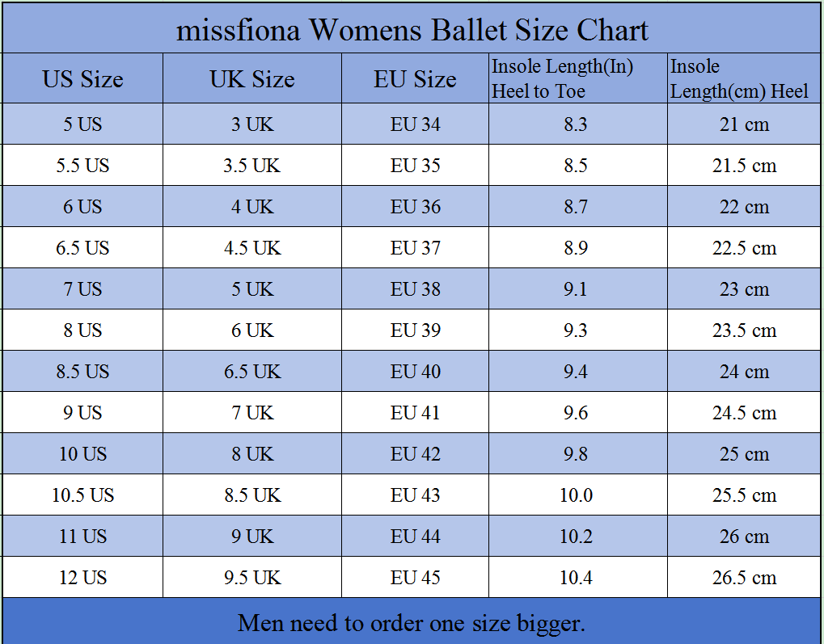Screen dimensions: 824x644
Task: Click the 'missfiona Womens Ballet Size Chart' title
Action: pyautogui.click(x=412, y=31)
